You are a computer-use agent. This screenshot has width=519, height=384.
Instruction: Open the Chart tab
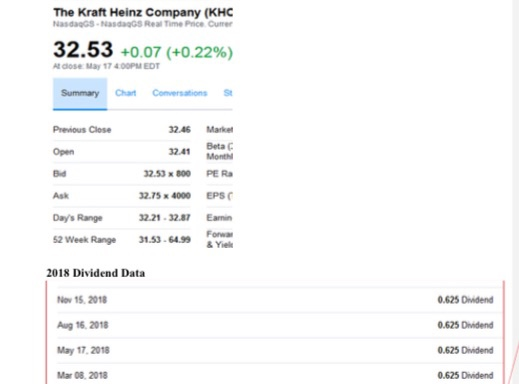[x=126, y=93]
